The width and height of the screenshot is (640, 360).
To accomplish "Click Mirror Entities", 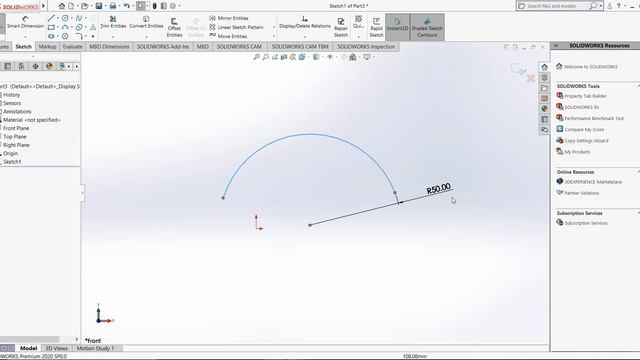I will tap(229, 18).
